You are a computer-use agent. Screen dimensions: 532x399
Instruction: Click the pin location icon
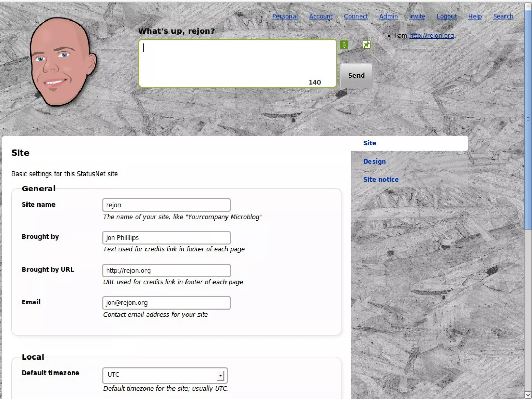366,45
